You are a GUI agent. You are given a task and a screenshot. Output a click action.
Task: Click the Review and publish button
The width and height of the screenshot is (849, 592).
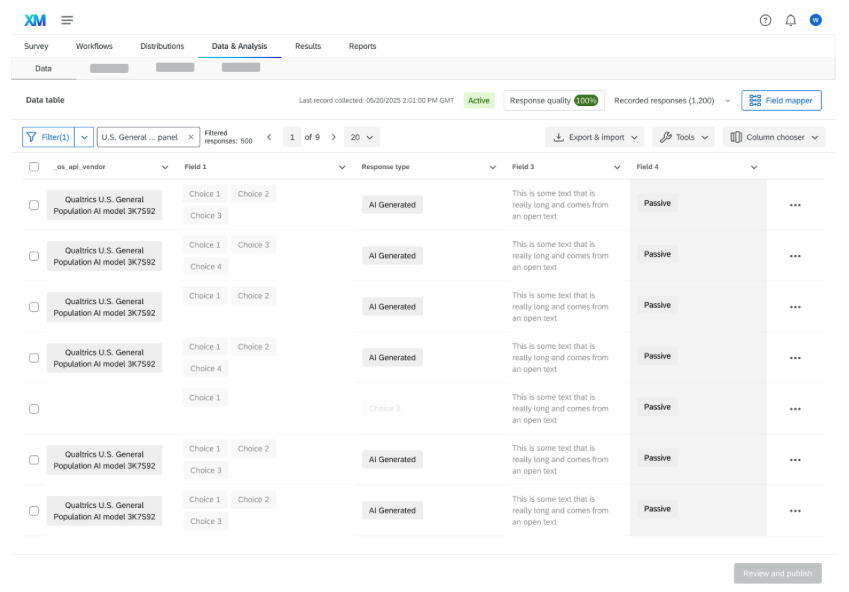coord(777,573)
